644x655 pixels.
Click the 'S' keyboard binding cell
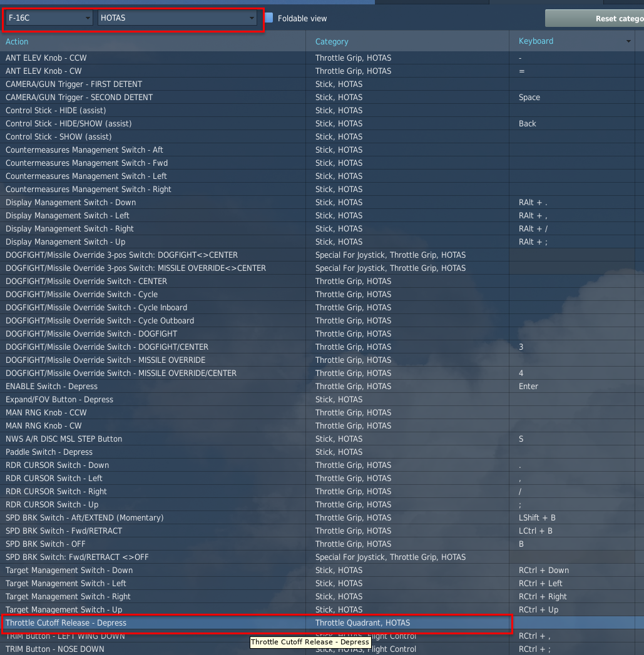[571, 439]
